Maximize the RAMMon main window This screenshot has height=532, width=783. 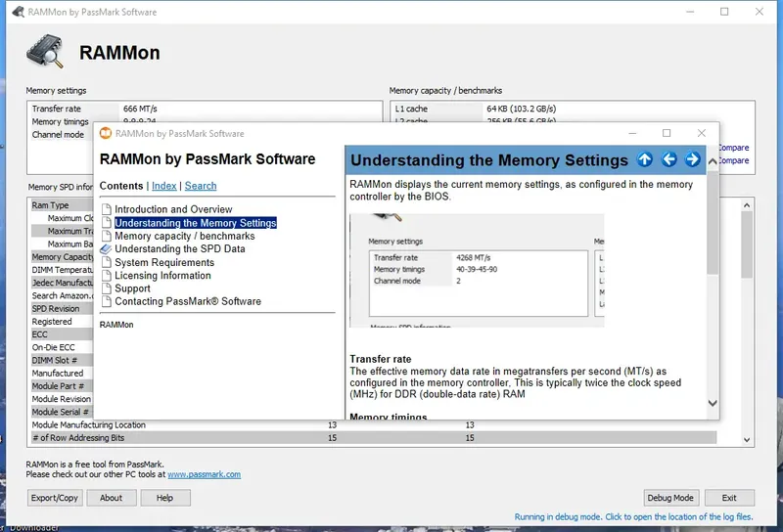pyautogui.click(x=724, y=12)
